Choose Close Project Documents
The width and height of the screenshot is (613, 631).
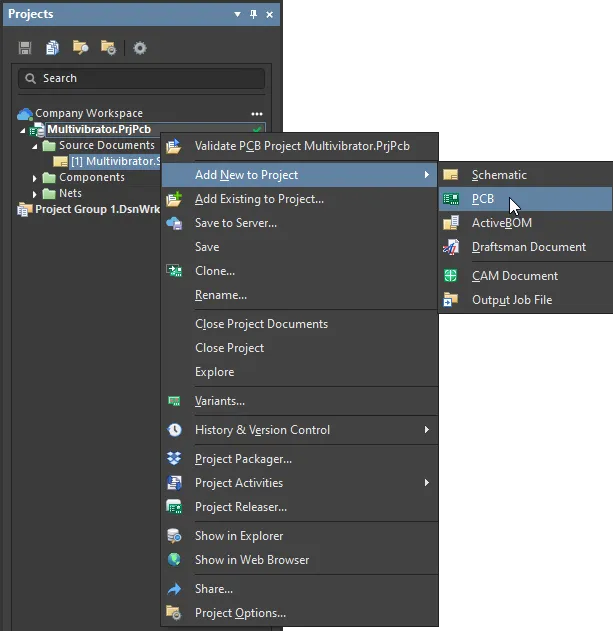click(x=300, y=324)
